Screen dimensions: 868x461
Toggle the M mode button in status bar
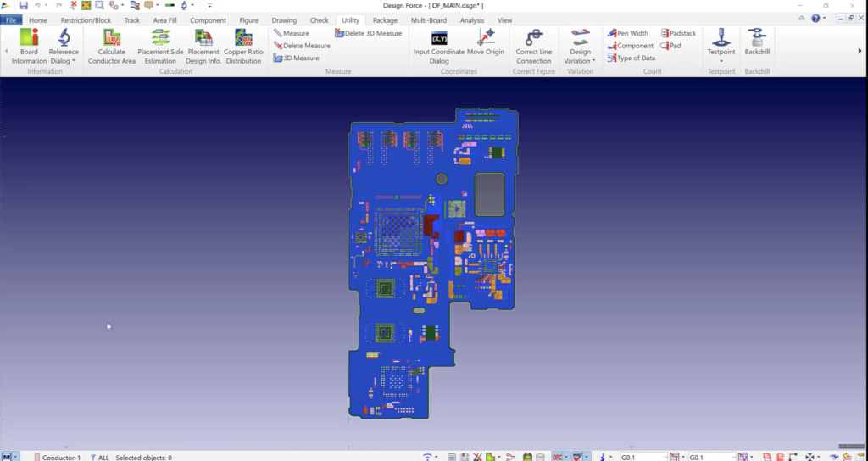point(7,457)
